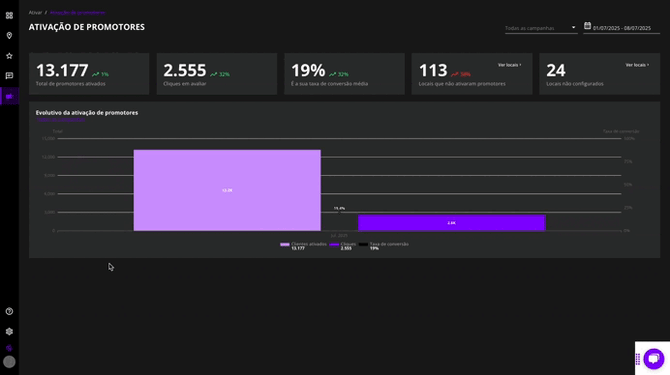Image resolution: width=670 pixels, height=375 pixels.
Task: Open the help question mark icon
Action: 9,311
